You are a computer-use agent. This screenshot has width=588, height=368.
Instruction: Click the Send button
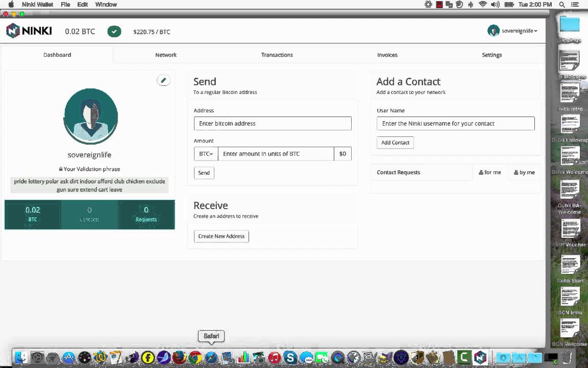(204, 173)
